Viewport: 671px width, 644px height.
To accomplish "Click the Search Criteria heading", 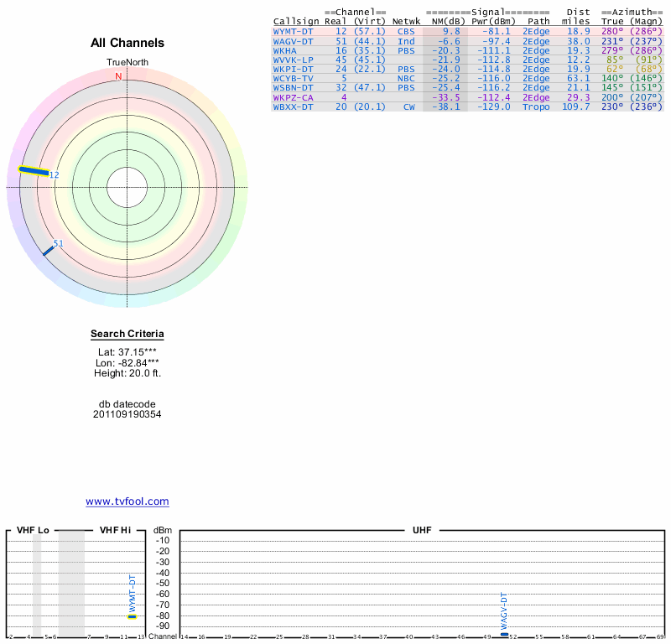I will 127,335.
